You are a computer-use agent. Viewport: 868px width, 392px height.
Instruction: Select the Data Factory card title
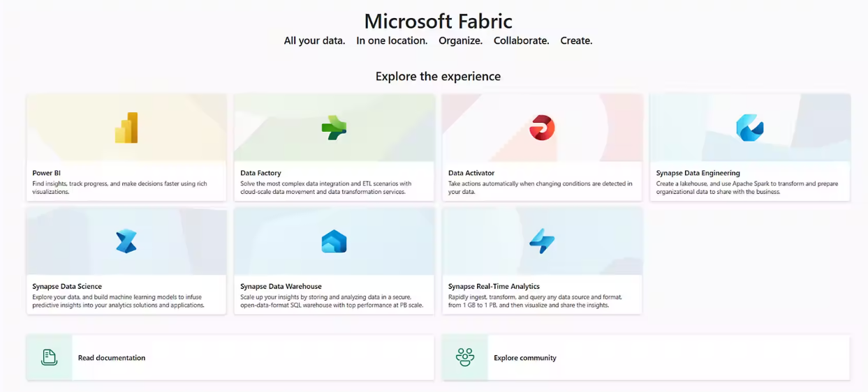pyautogui.click(x=260, y=173)
